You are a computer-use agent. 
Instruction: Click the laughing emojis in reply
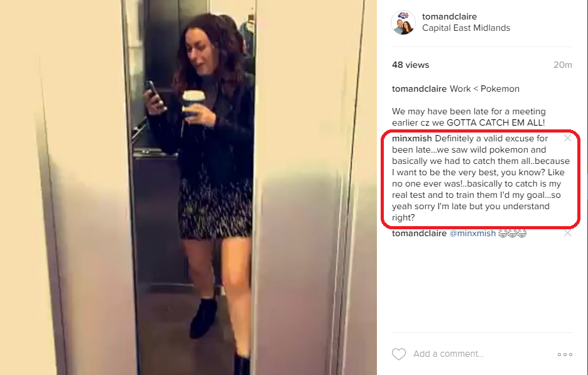[512, 233]
